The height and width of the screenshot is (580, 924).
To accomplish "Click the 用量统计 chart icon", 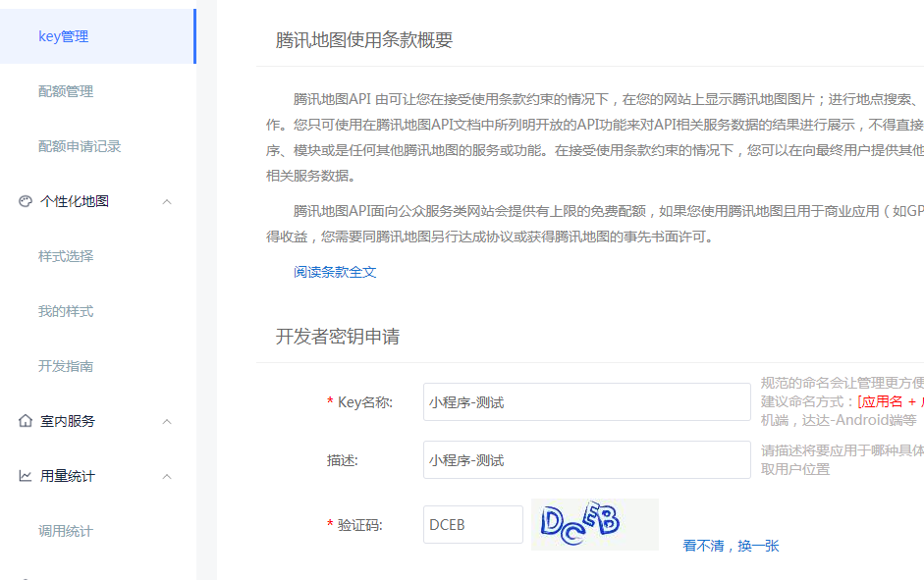I will 26,476.
